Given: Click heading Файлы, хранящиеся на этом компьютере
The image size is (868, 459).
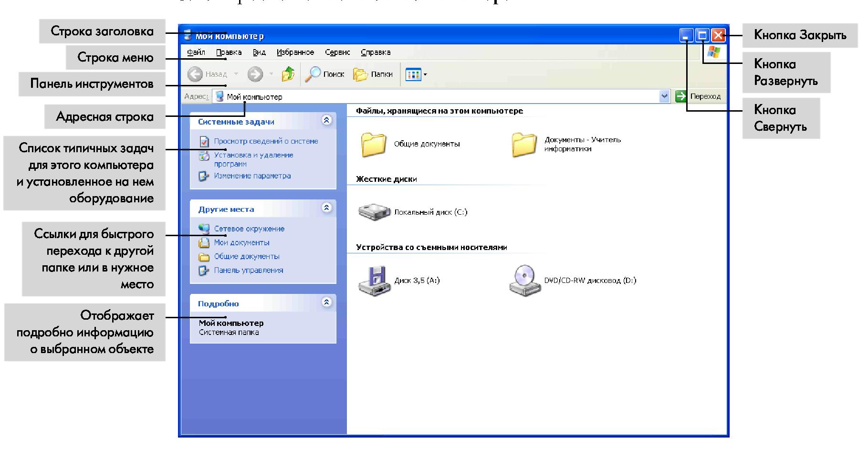Looking at the screenshot, I should tap(439, 111).
